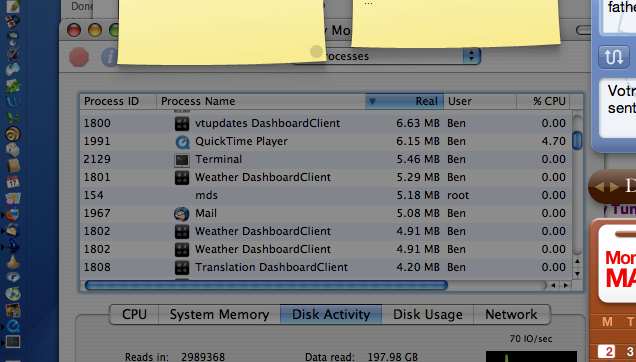
Task: Click the Terminal icon in the process list
Action: 182,159
